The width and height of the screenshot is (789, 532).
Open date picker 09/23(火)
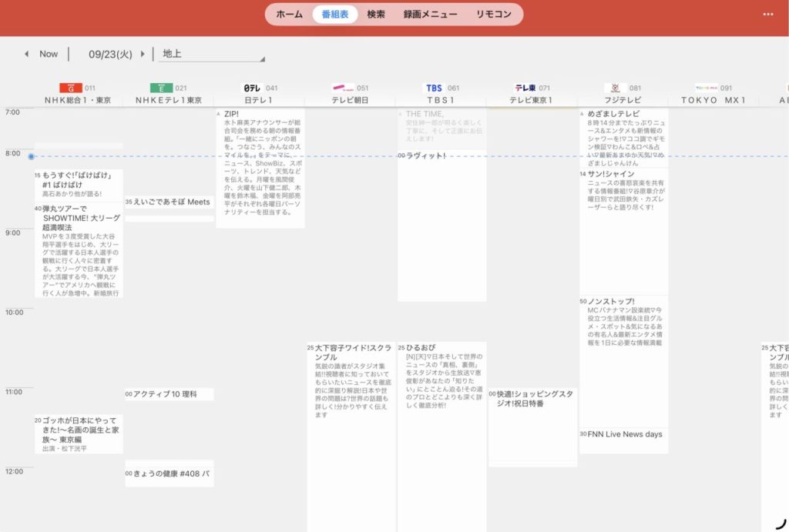tap(110, 54)
